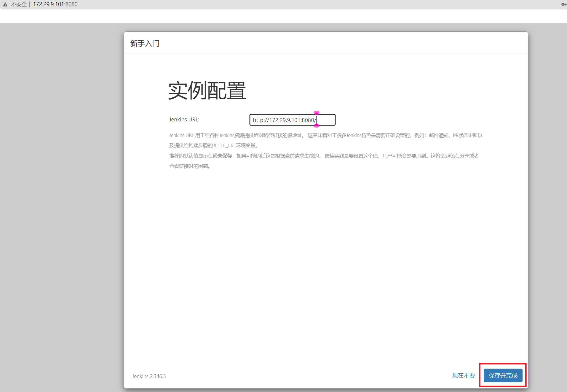Screen dimensions: 567x392
Task: Click the BUILD_URL环境变量 text
Action: pyautogui.click(x=234, y=145)
